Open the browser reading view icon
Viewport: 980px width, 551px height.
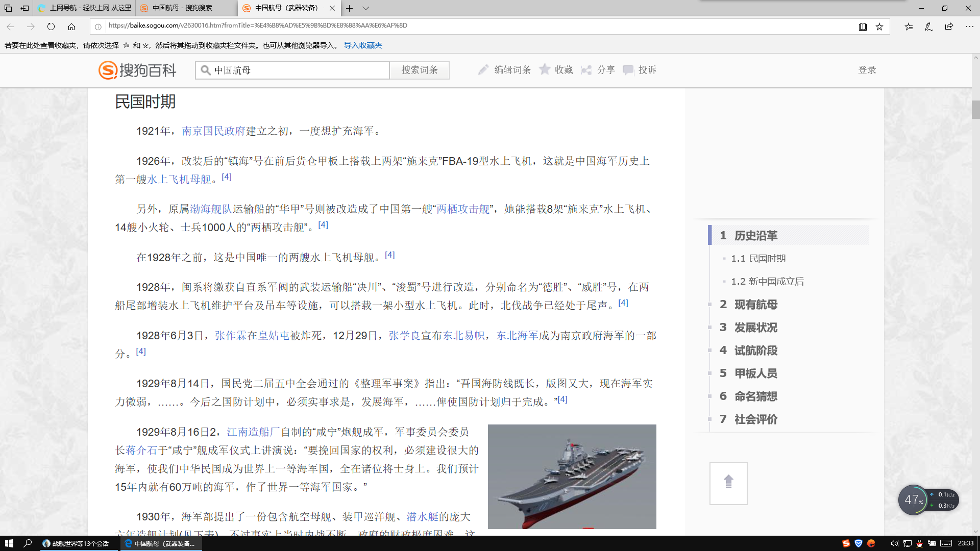(x=863, y=27)
